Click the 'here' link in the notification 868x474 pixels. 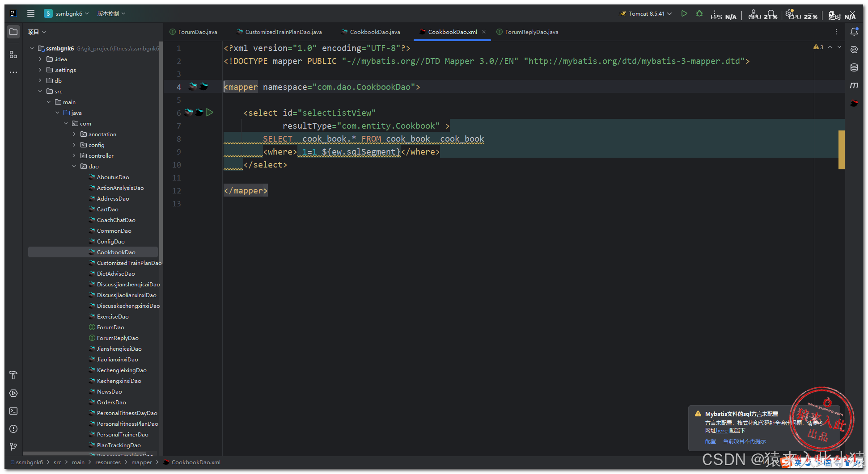[x=721, y=431]
